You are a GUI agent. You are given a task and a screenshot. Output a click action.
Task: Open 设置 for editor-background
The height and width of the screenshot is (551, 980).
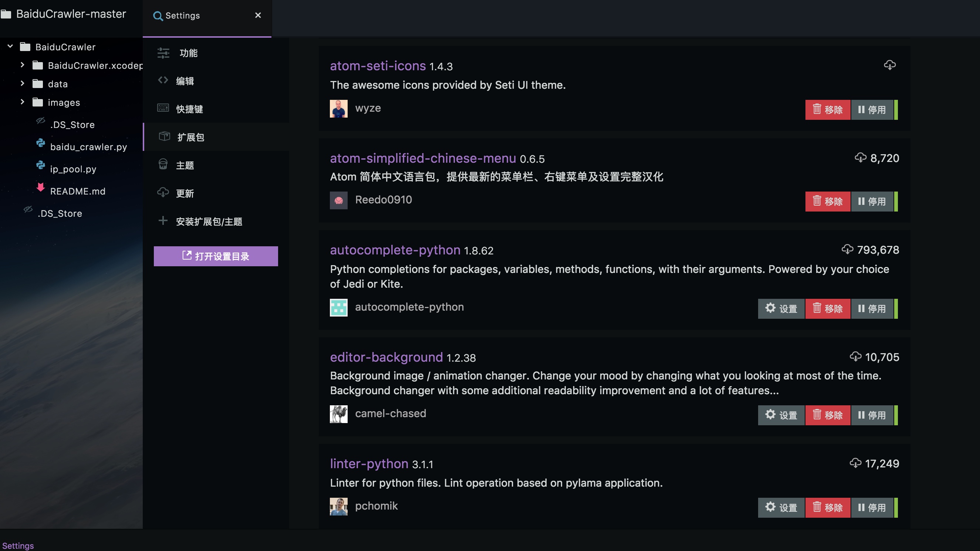coord(781,416)
